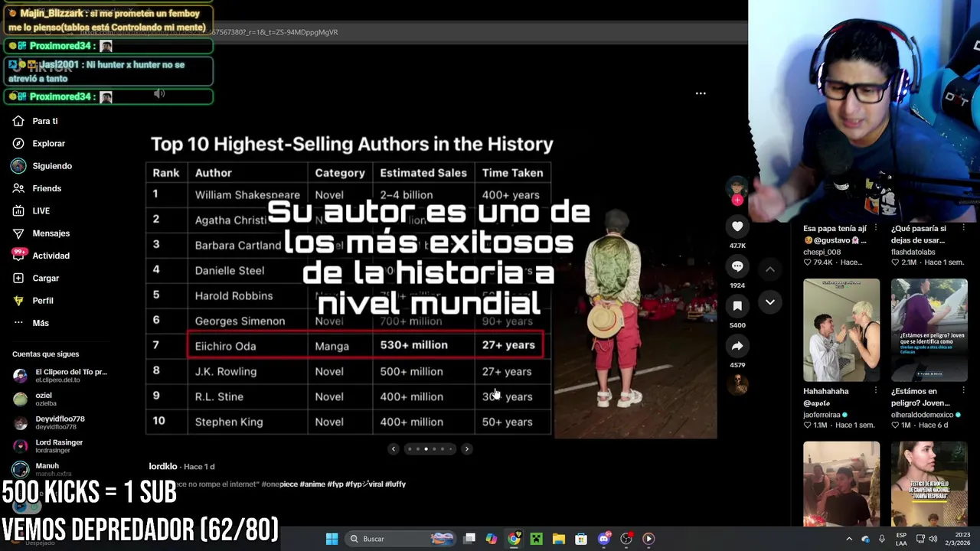This screenshot has height=551, width=980.
Task: Open options for ¿Qué pasaría si video
Action: [964, 228]
